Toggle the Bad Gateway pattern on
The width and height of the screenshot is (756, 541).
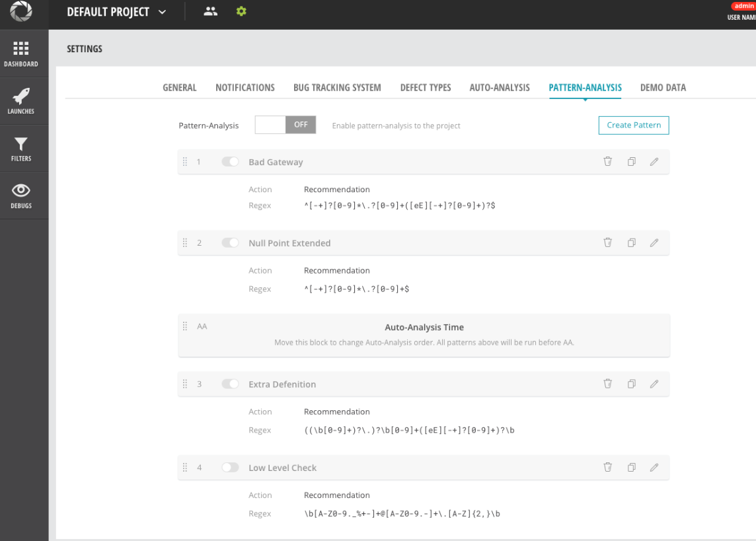pos(230,161)
